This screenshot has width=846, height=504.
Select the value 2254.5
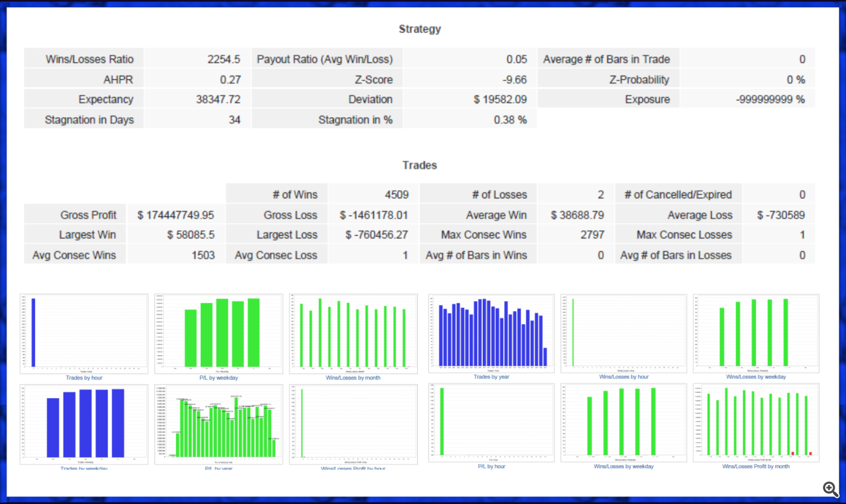tap(223, 59)
